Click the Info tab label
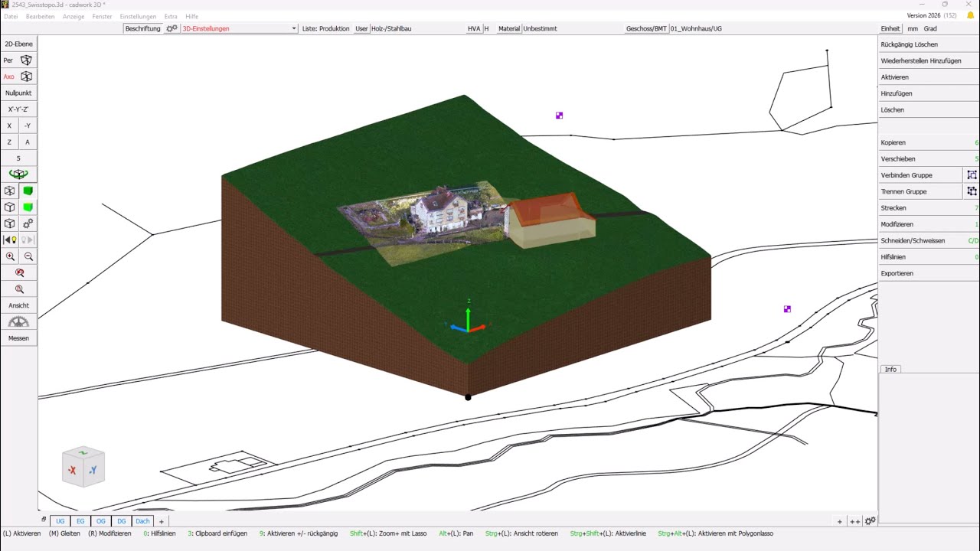Image resolution: width=980 pixels, height=551 pixels. [x=890, y=370]
